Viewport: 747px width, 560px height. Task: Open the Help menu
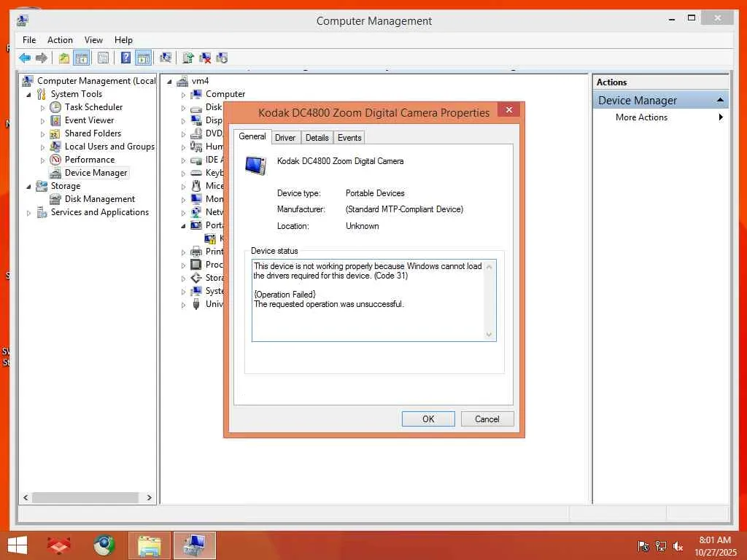(123, 40)
